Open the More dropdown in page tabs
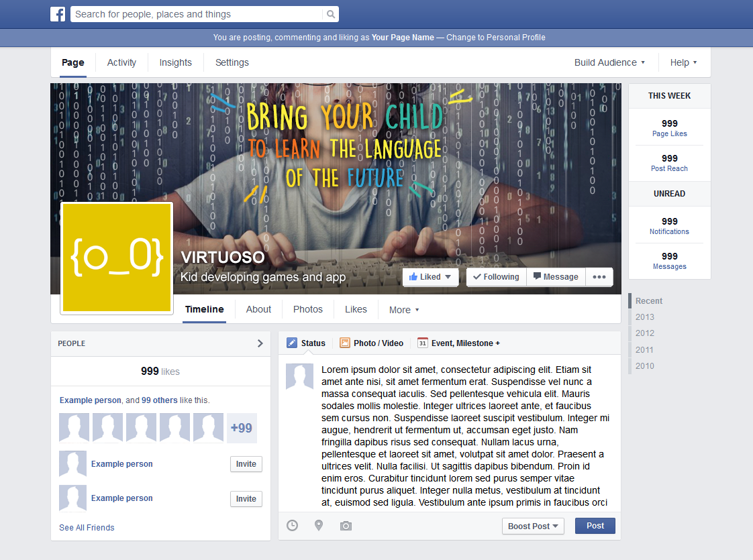This screenshot has height=560, width=753. (x=404, y=310)
